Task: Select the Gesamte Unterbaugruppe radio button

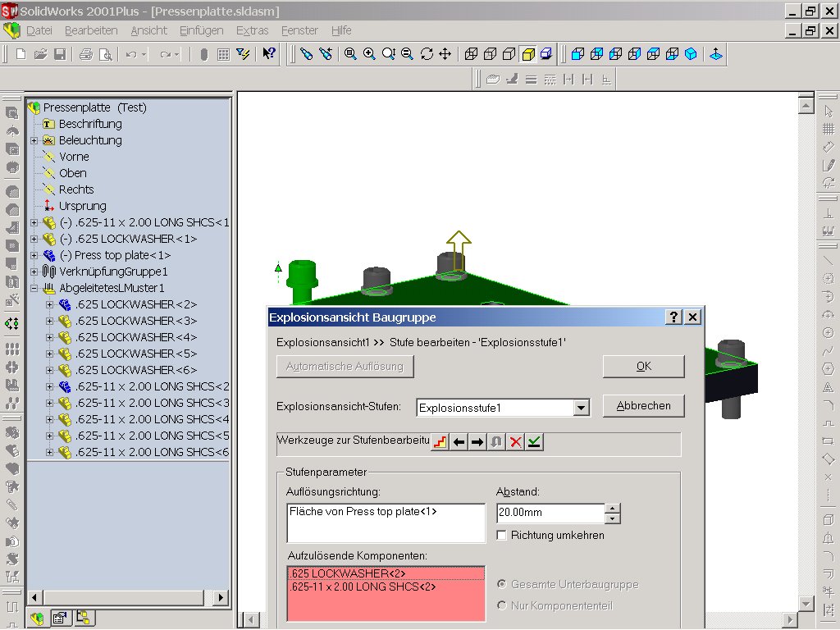Action: 501,584
